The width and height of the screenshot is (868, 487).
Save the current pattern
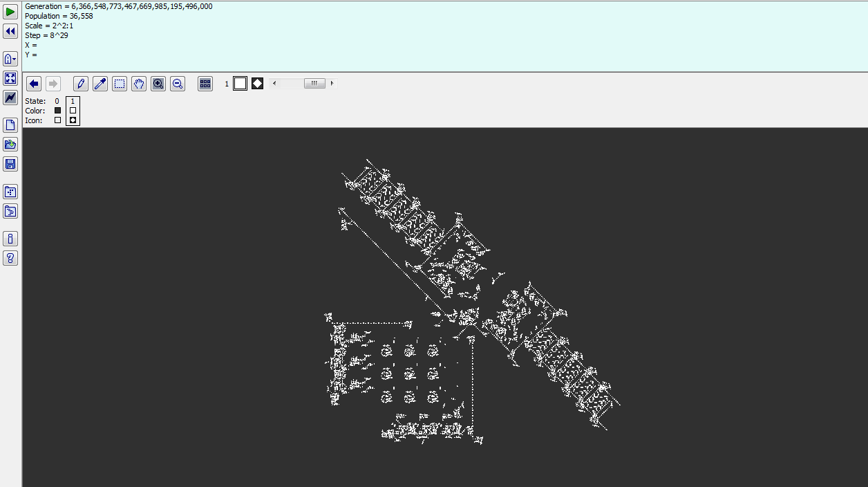tap(10, 164)
